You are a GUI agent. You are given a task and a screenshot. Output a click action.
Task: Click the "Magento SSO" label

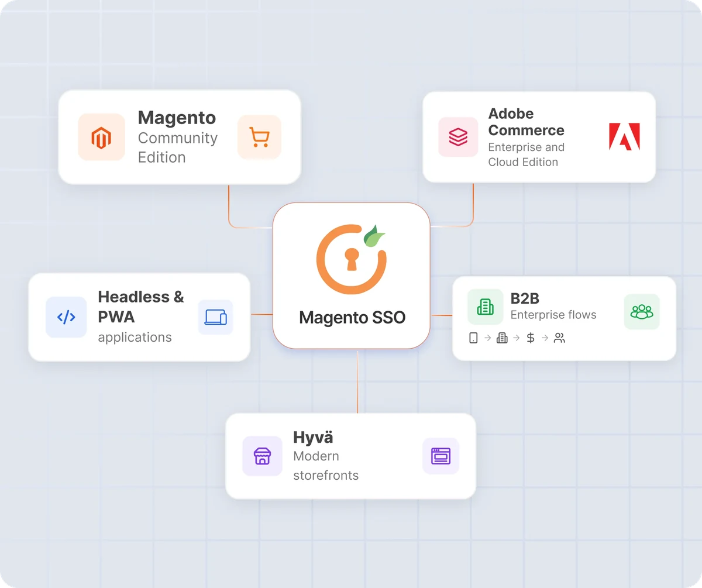352,317
